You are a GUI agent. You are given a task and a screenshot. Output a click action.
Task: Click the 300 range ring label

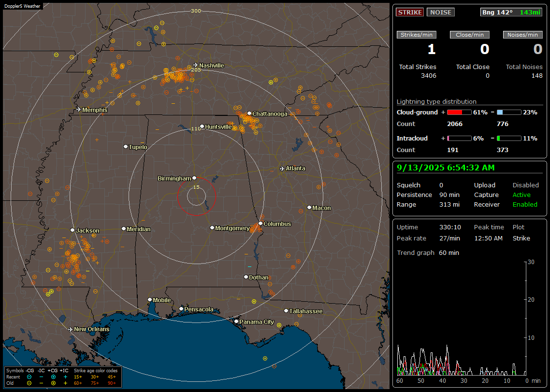click(196, 11)
